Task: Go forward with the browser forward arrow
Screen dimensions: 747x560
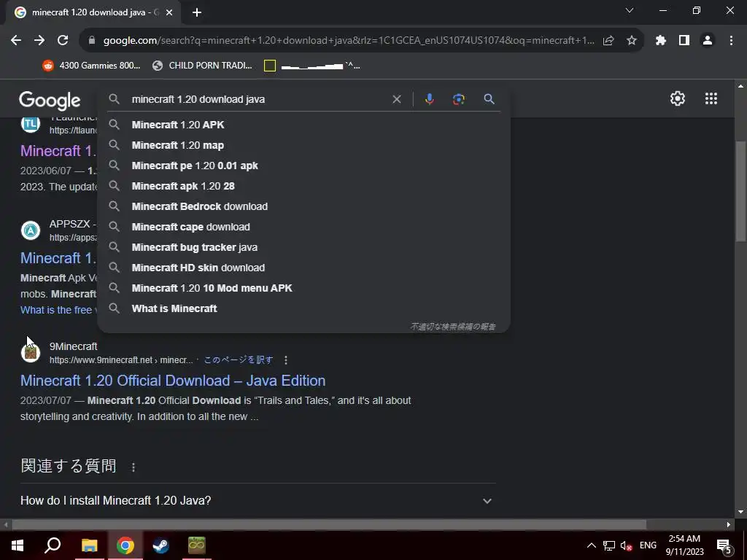Action: point(39,41)
